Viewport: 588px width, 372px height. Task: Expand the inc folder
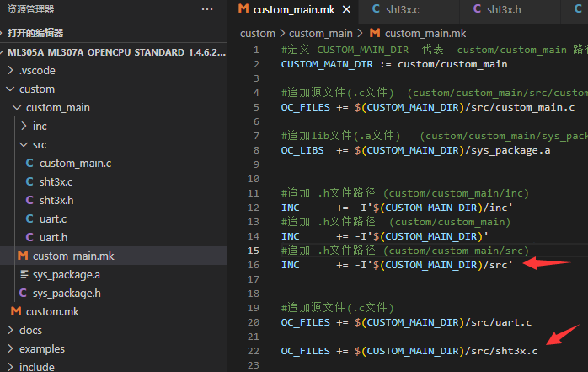pos(24,126)
